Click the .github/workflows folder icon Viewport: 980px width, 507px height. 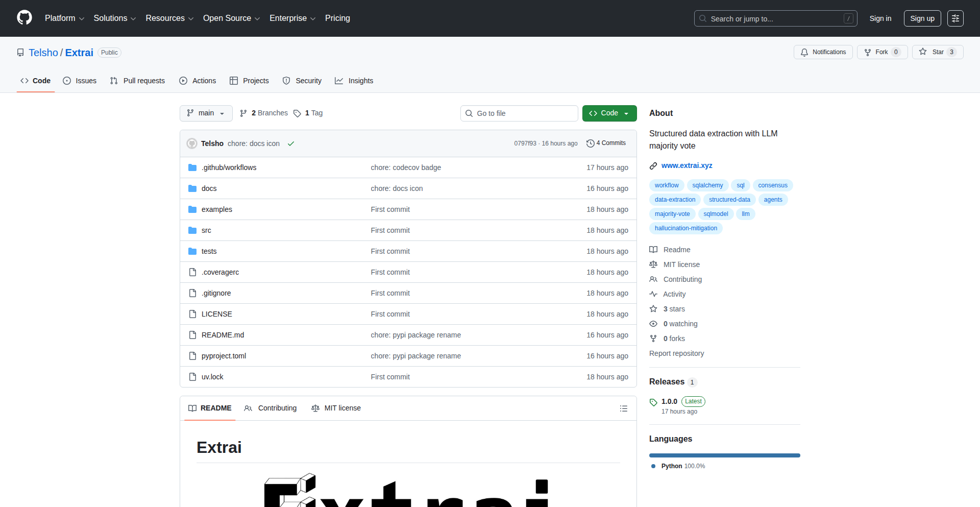[x=192, y=167]
